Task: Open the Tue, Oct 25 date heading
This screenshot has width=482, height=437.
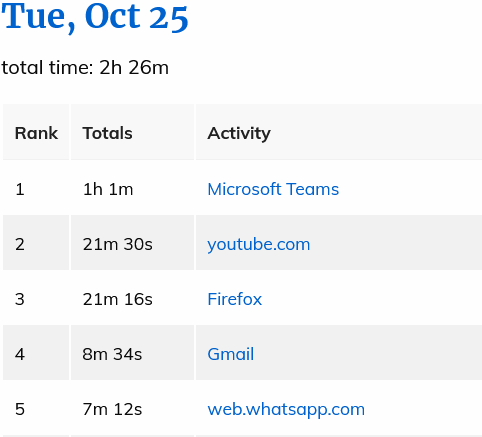Action: click(95, 17)
